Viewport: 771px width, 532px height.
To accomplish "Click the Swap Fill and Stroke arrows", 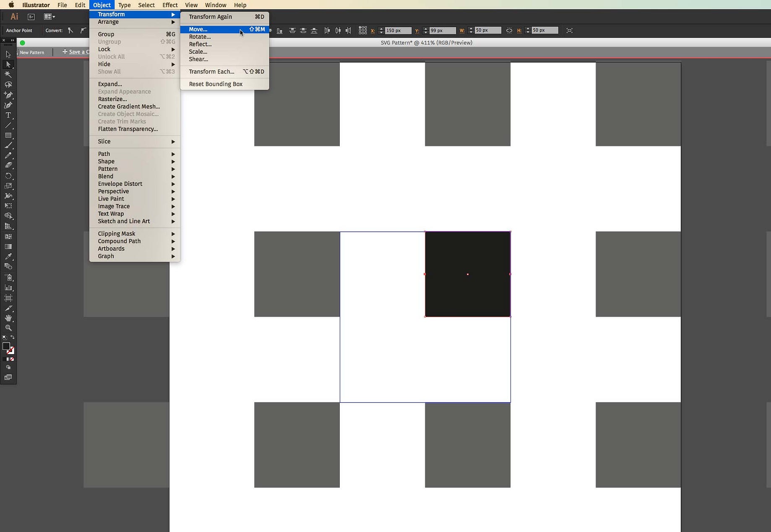I will (13, 337).
